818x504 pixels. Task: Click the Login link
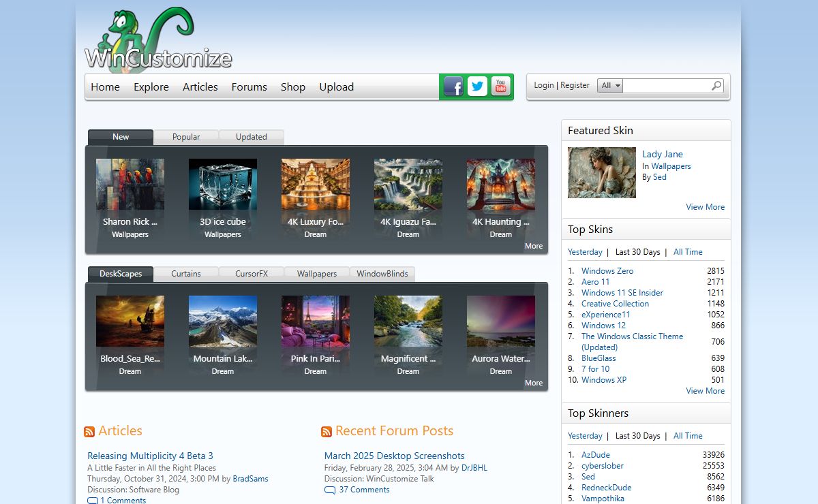point(544,85)
